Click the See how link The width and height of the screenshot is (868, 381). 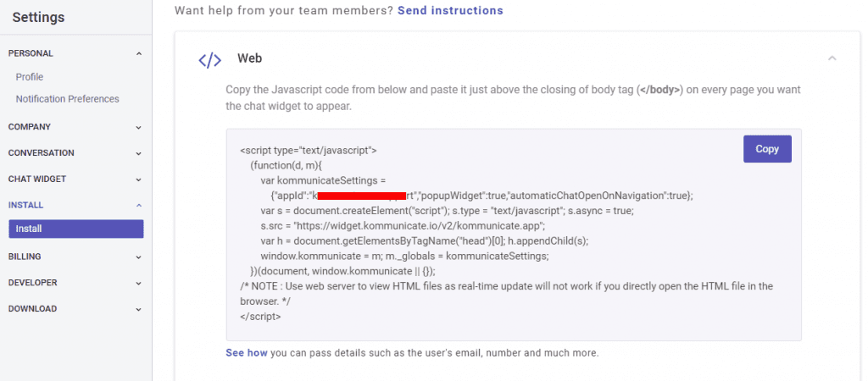[x=247, y=352]
